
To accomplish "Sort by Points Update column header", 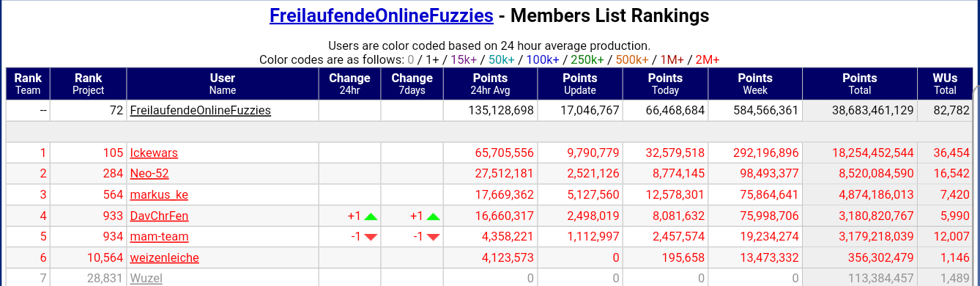I will point(580,84).
